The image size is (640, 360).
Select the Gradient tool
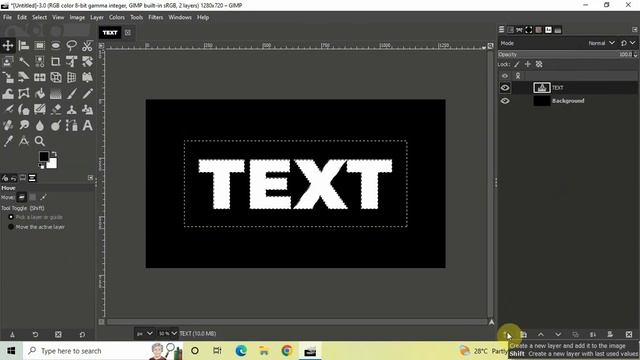(56, 93)
